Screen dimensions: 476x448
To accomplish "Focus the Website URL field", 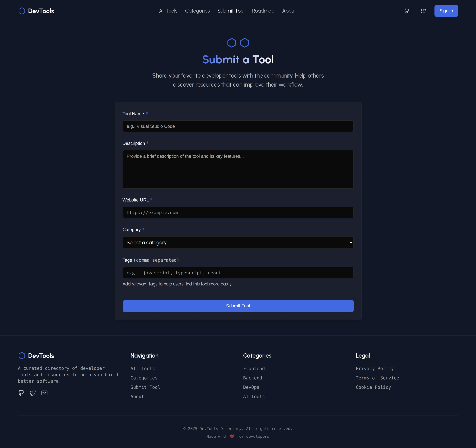I will point(238,212).
